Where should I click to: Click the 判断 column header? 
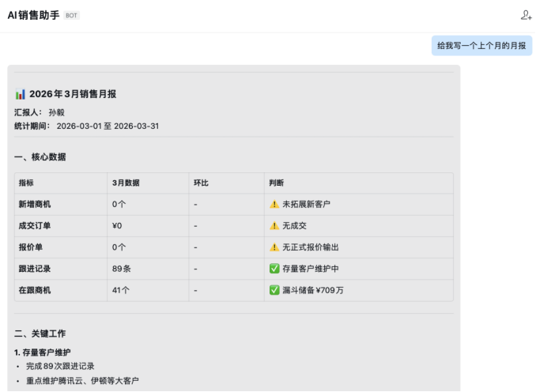276,183
